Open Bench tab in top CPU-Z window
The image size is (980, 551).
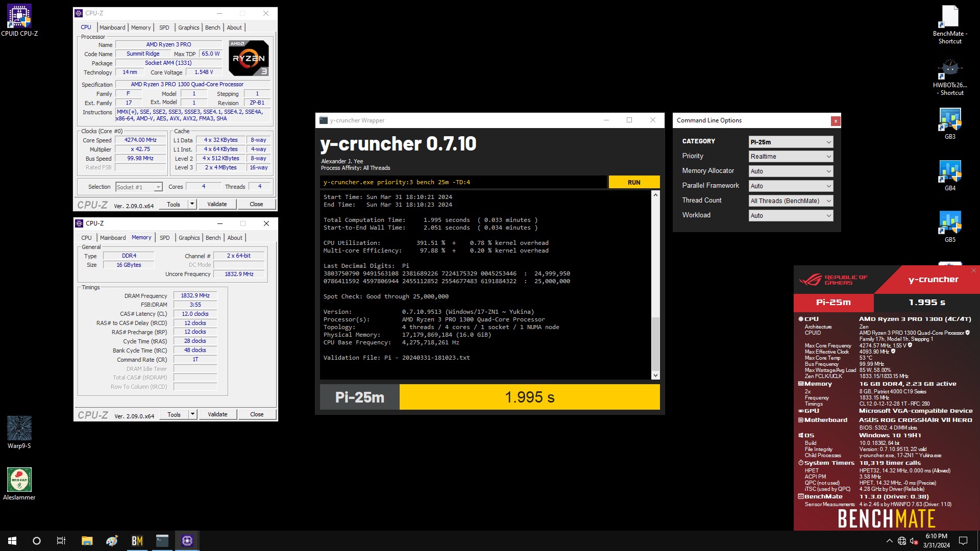(212, 28)
